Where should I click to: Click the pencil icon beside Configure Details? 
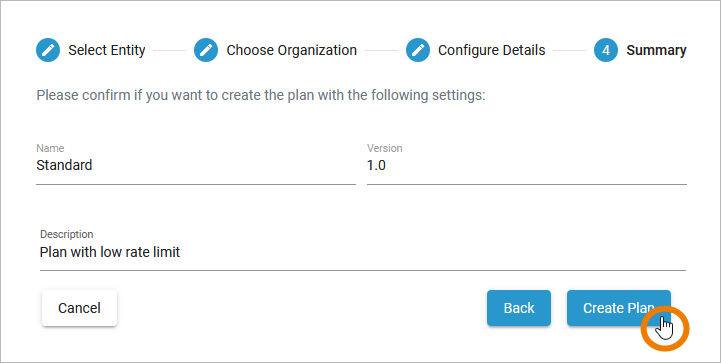click(x=418, y=50)
